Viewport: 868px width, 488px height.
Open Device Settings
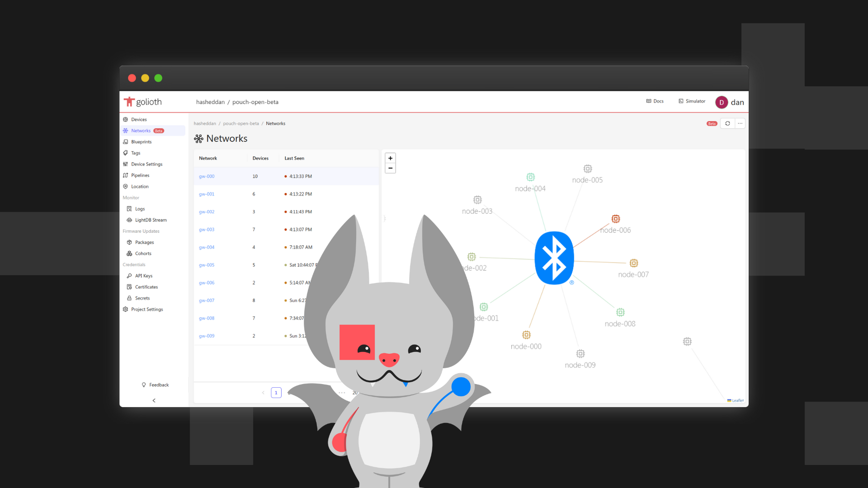146,164
